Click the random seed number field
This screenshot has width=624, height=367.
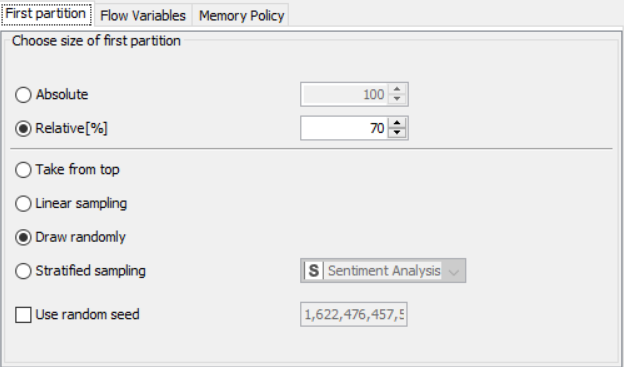[354, 314]
